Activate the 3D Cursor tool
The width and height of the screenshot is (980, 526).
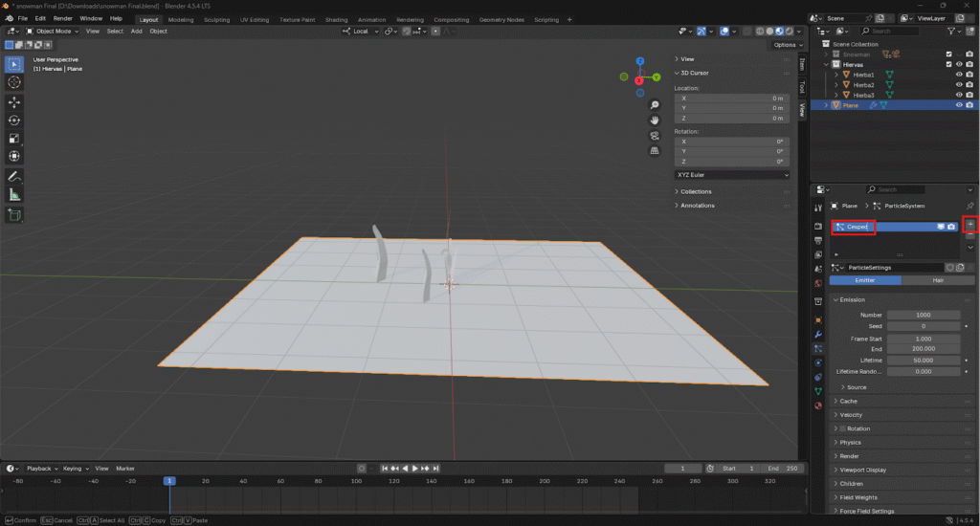14,82
